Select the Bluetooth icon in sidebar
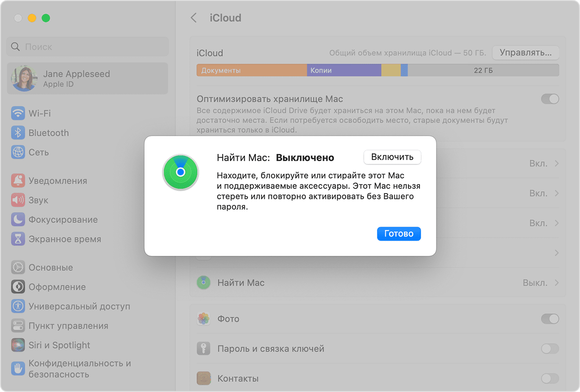Image resolution: width=580 pixels, height=392 pixels. [x=18, y=133]
